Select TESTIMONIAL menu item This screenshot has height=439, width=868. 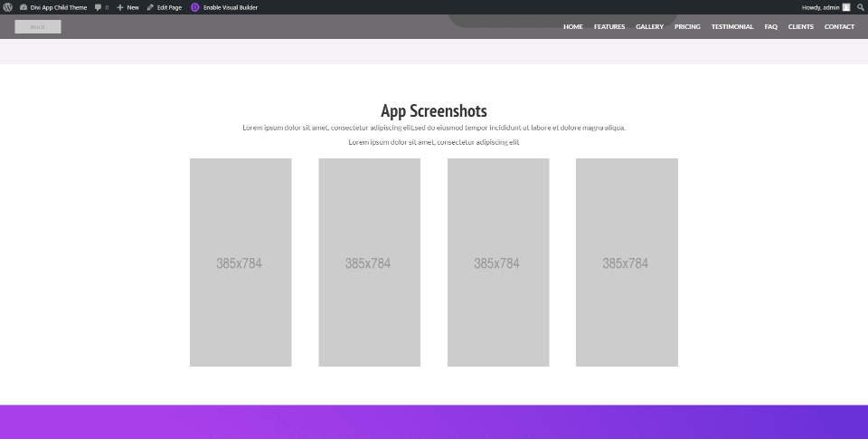click(x=731, y=26)
